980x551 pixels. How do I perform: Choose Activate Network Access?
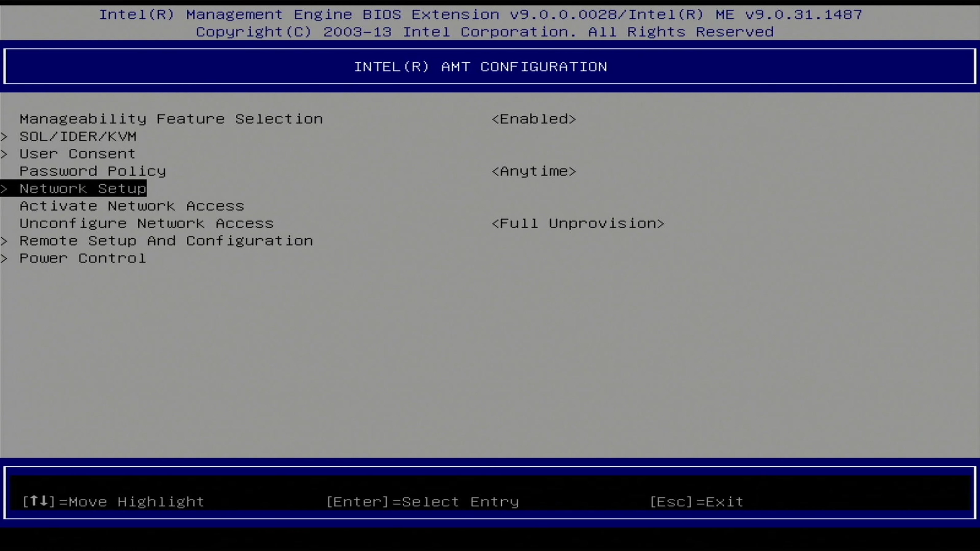(132, 206)
